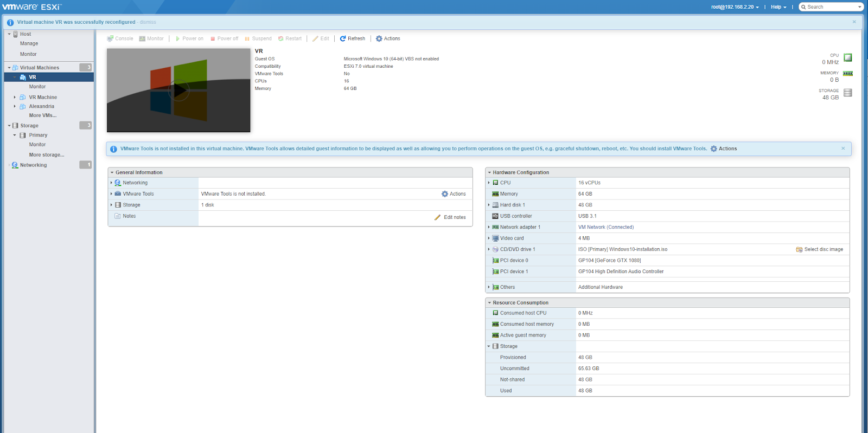Power on the VR virtual machine
The height and width of the screenshot is (433, 868).
(189, 38)
